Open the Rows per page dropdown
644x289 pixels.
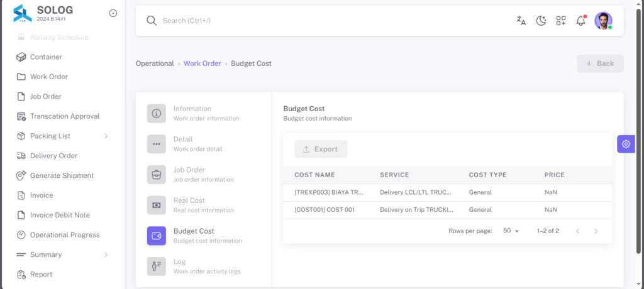coord(511,231)
